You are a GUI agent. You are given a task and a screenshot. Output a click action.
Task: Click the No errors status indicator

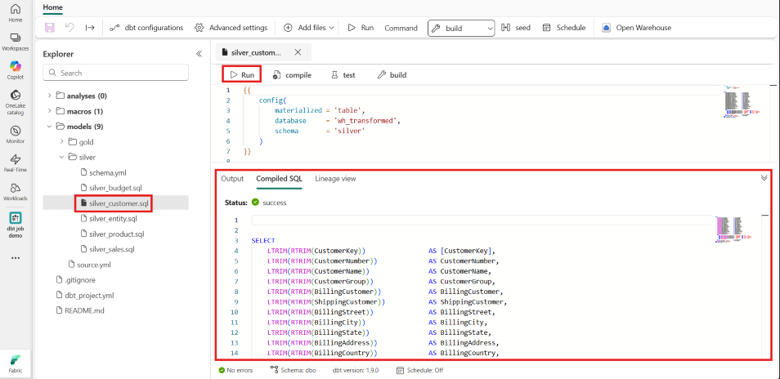coord(235,370)
